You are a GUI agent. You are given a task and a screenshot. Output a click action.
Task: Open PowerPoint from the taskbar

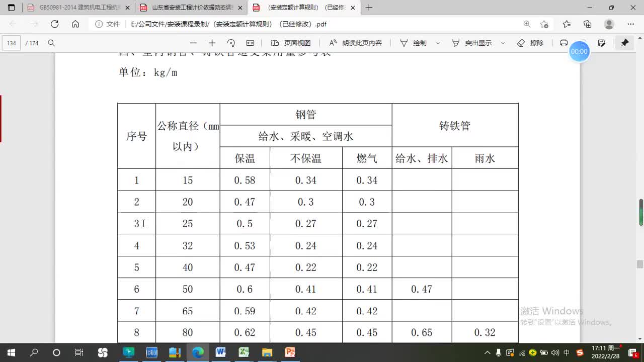pos(290,352)
